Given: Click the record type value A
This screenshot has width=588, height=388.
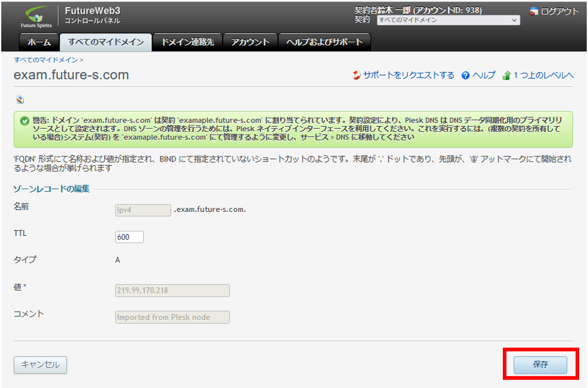Looking at the screenshot, I should coord(118,260).
